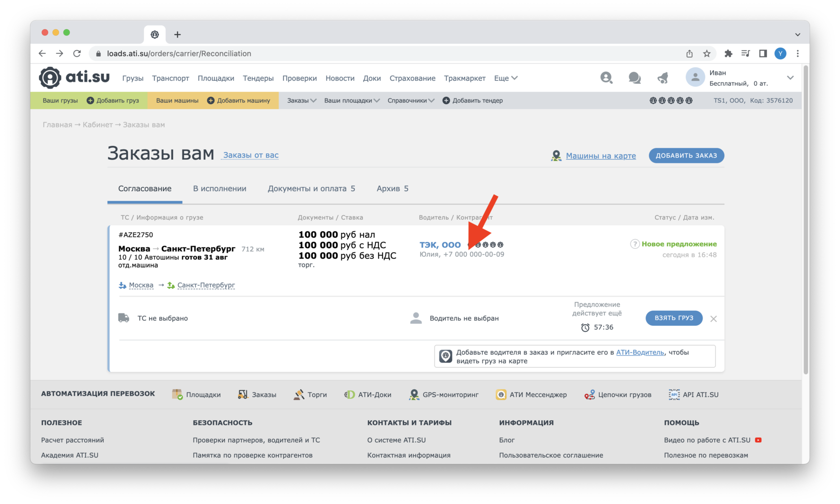This screenshot has width=840, height=504.
Task: Switch to the Согласование tab
Action: 144,188
